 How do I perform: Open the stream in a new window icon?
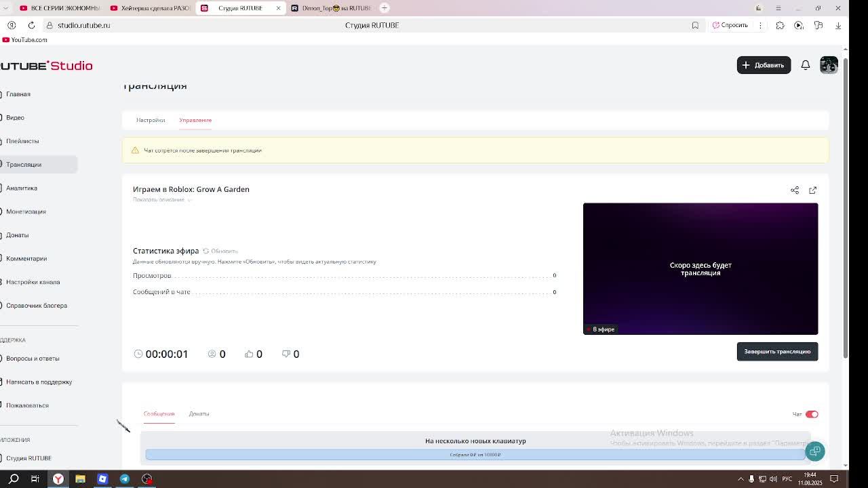(813, 190)
